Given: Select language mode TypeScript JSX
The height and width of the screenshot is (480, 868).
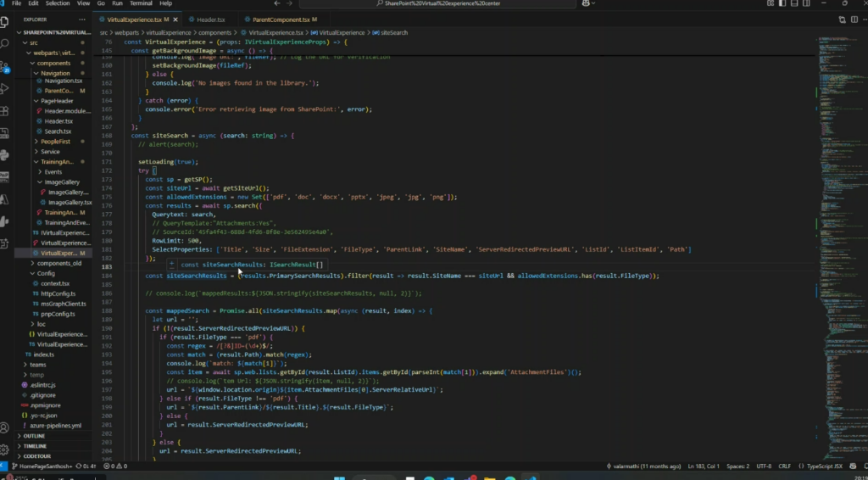Looking at the screenshot, I should tap(824, 466).
